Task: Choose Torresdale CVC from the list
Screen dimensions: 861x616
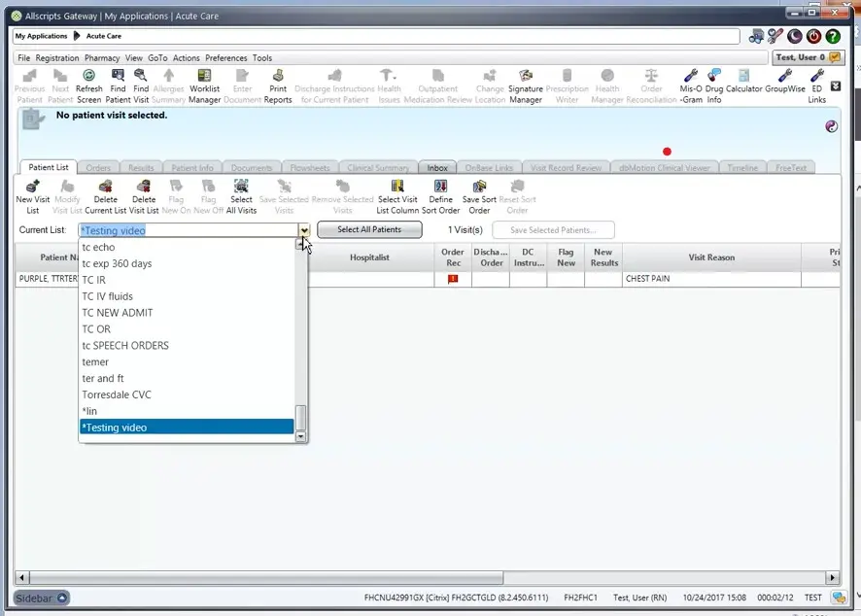Action: 118,394
